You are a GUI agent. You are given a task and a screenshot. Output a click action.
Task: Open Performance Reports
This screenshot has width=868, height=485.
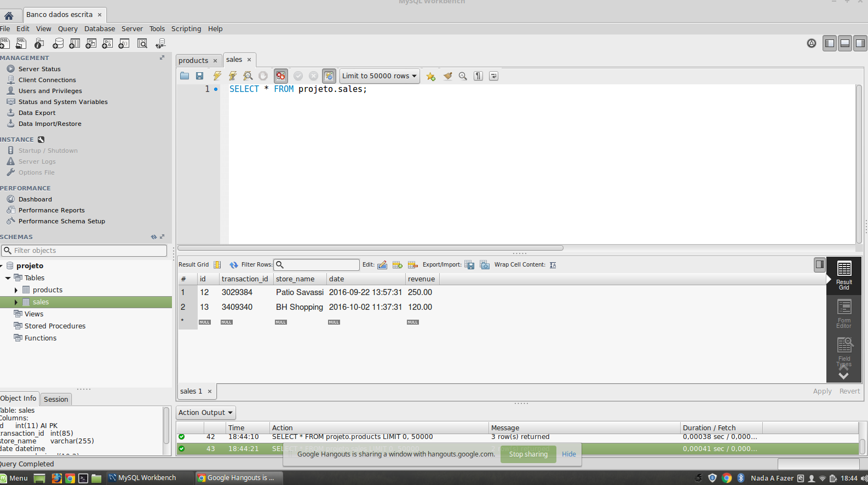tap(51, 210)
